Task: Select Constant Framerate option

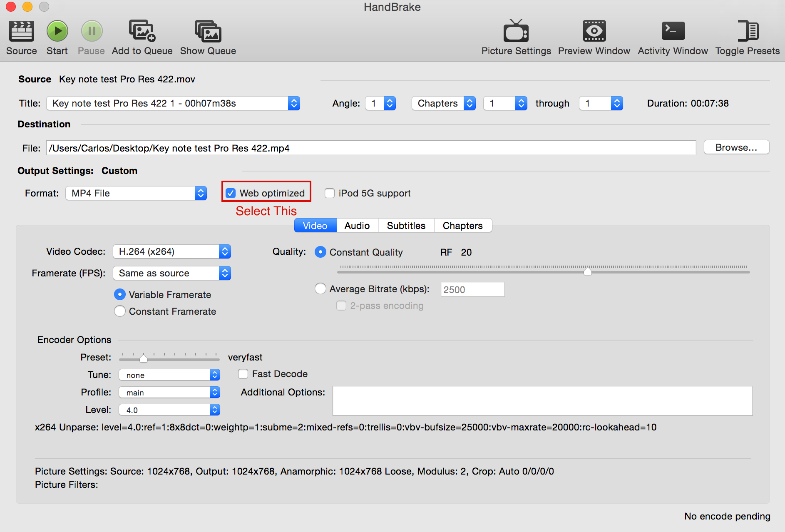Action: [119, 311]
